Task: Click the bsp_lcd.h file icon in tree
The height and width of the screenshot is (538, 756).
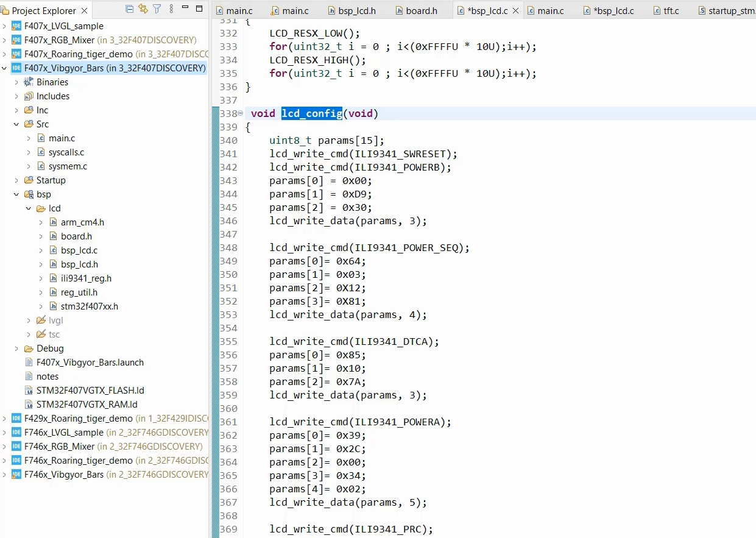Action: point(53,264)
